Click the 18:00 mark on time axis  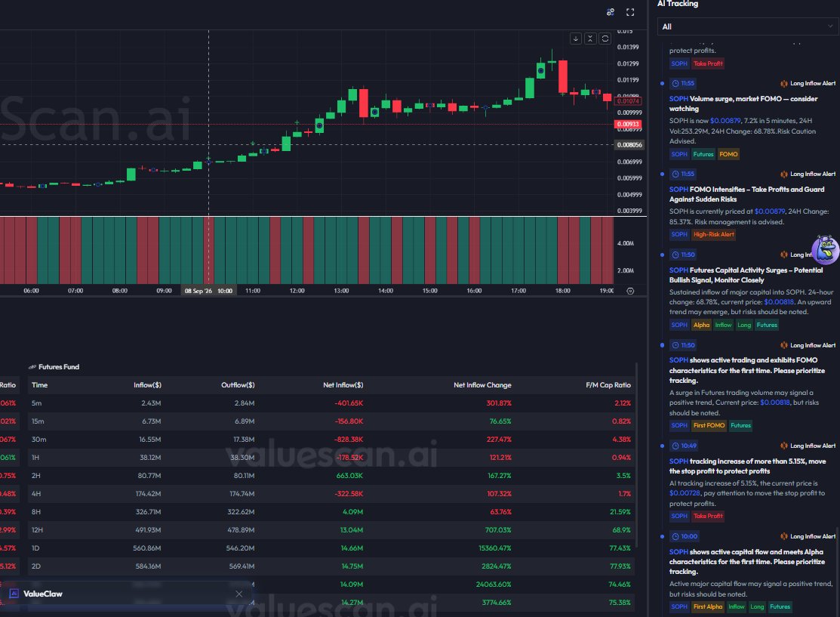point(562,291)
